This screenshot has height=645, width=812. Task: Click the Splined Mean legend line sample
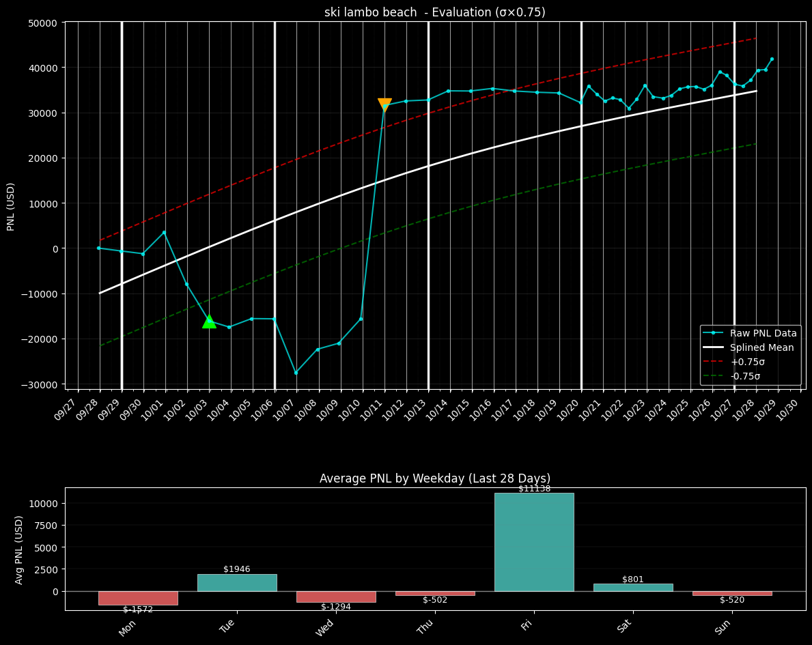click(x=714, y=347)
